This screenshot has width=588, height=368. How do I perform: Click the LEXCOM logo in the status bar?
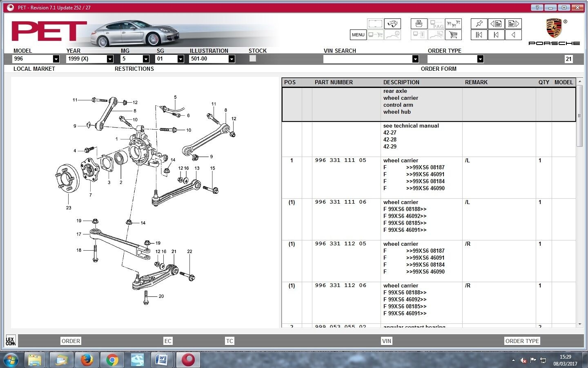(x=11, y=341)
